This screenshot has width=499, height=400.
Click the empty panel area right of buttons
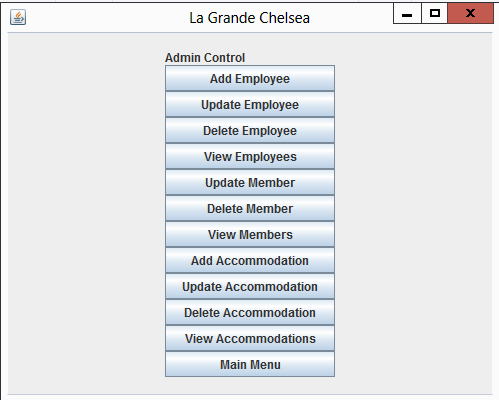pos(413,213)
